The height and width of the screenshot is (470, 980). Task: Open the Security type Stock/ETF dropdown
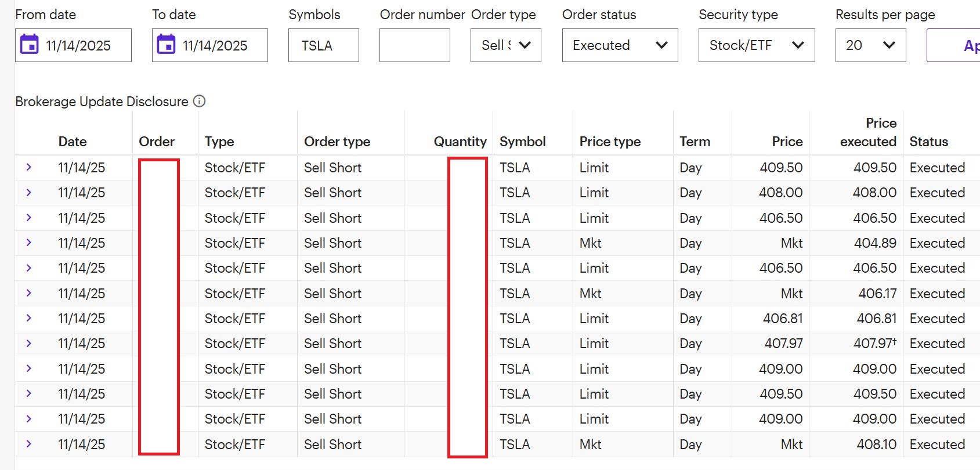pos(756,45)
